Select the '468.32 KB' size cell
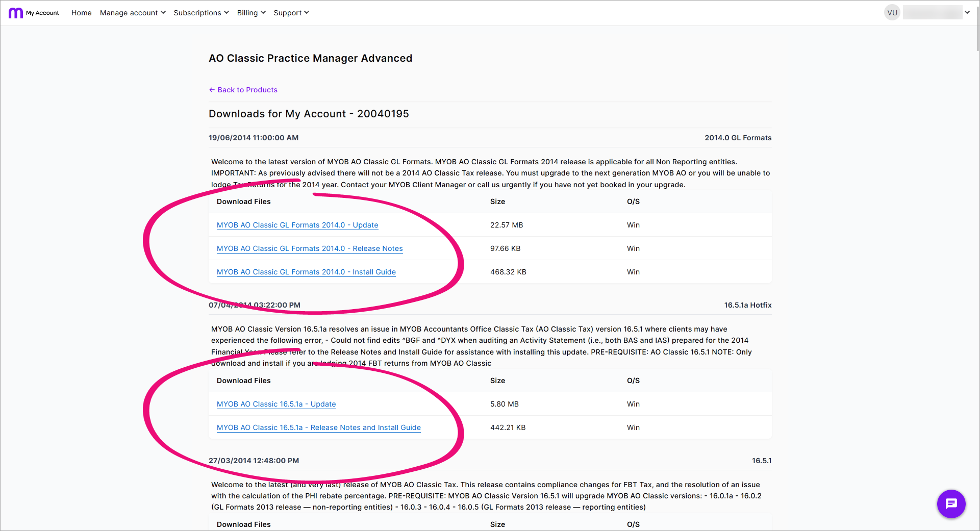The image size is (980, 531). (508, 272)
